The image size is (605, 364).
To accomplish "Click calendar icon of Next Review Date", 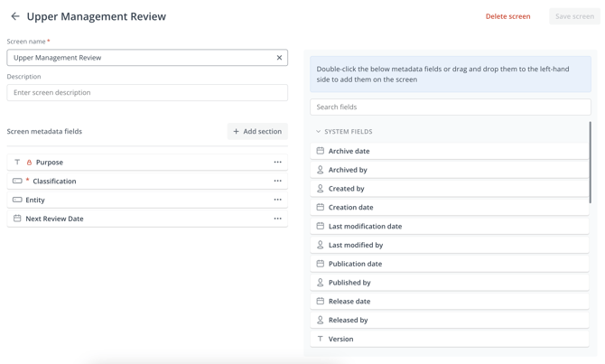I will 17,219.
